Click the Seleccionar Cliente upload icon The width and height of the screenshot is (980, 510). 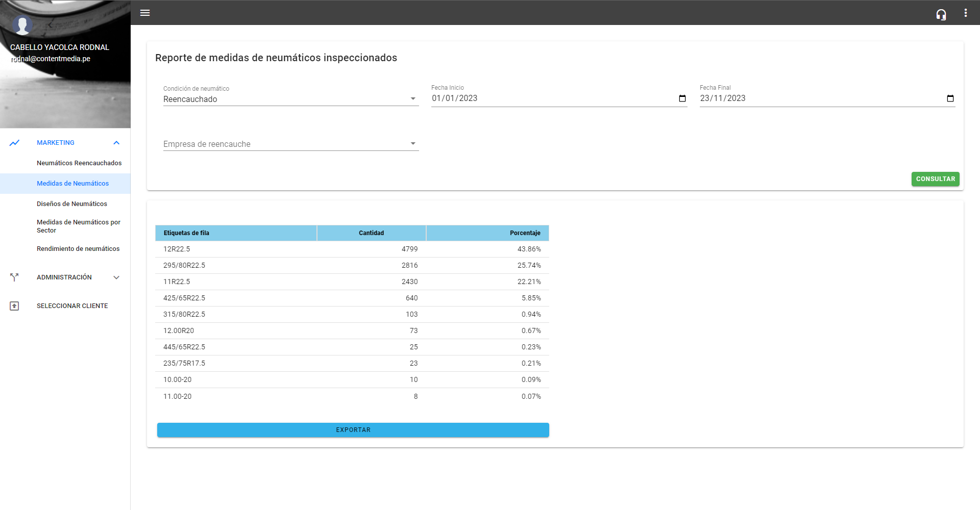click(x=14, y=306)
